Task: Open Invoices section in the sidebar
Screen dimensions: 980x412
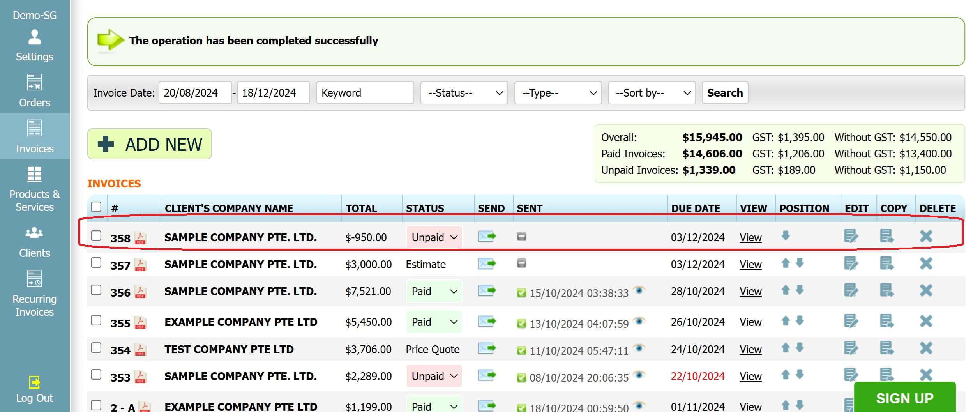Action: coord(35,136)
